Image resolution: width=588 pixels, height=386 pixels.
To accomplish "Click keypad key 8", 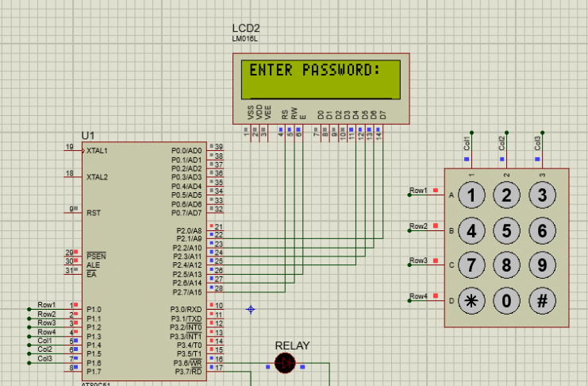I will point(506,265).
